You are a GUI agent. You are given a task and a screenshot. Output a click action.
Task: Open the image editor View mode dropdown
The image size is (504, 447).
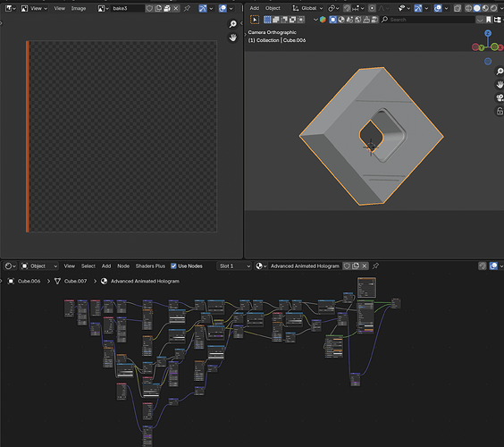(34, 8)
